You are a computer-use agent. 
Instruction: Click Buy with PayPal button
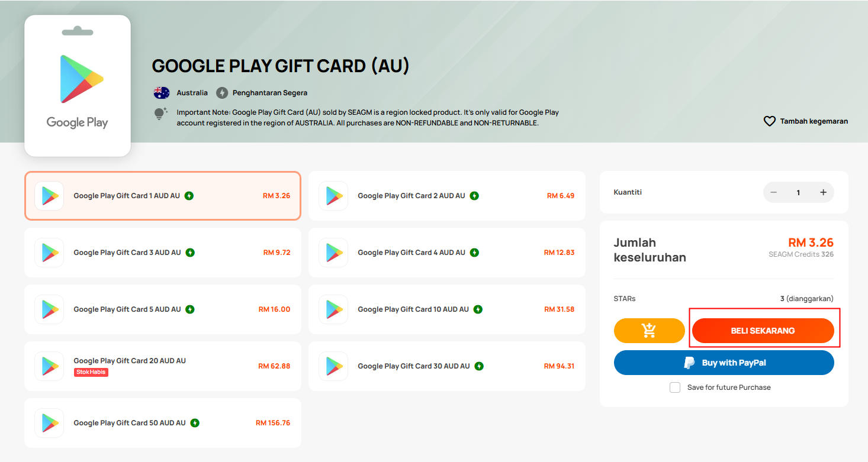(x=724, y=363)
